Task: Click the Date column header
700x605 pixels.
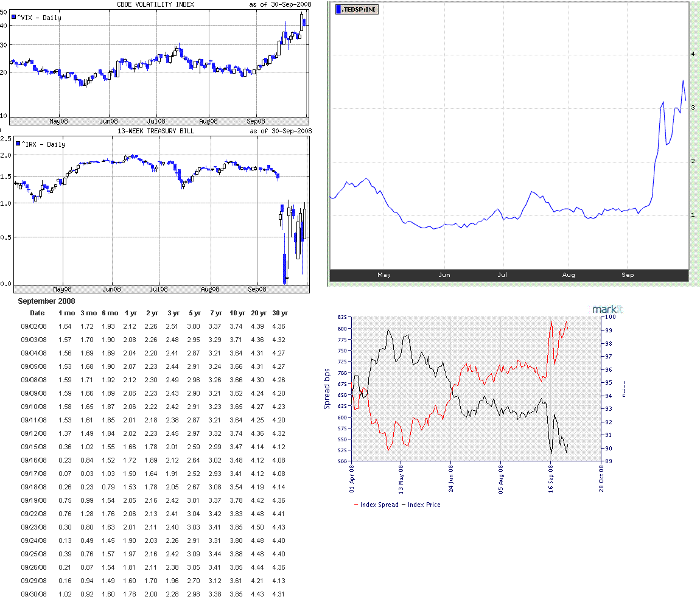Action: (37, 313)
